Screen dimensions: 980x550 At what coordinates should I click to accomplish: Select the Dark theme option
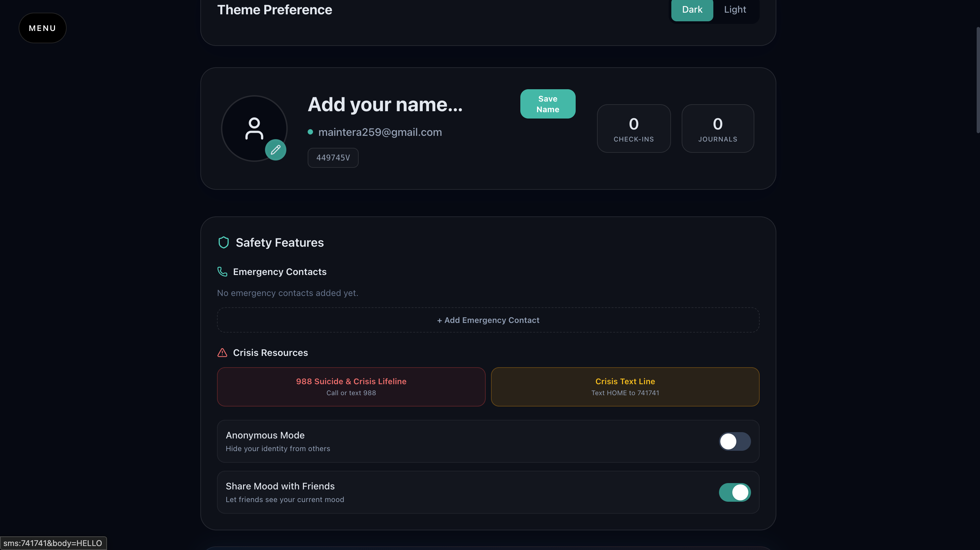click(x=692, y=10)
